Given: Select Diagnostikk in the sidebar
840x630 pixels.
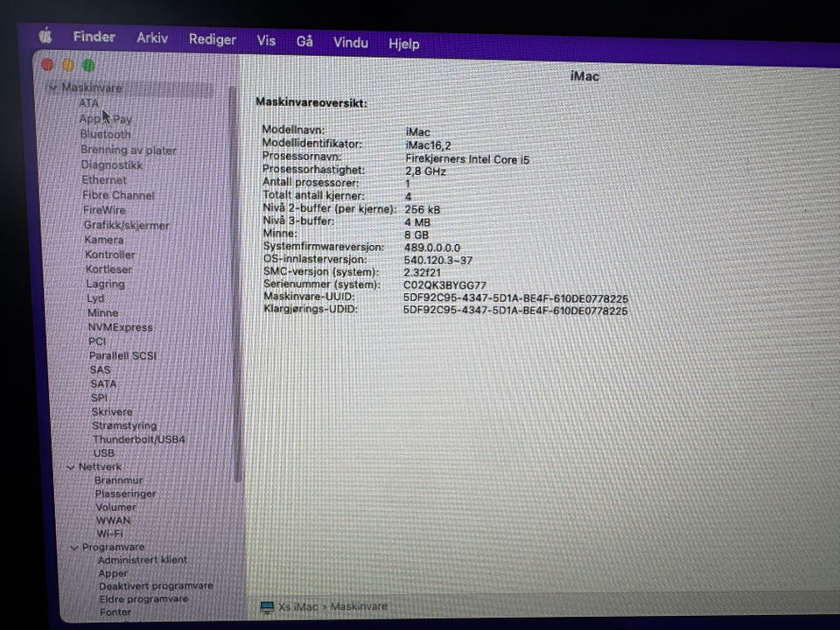Looking at the screenshot, I should click(x=112, y=165).
